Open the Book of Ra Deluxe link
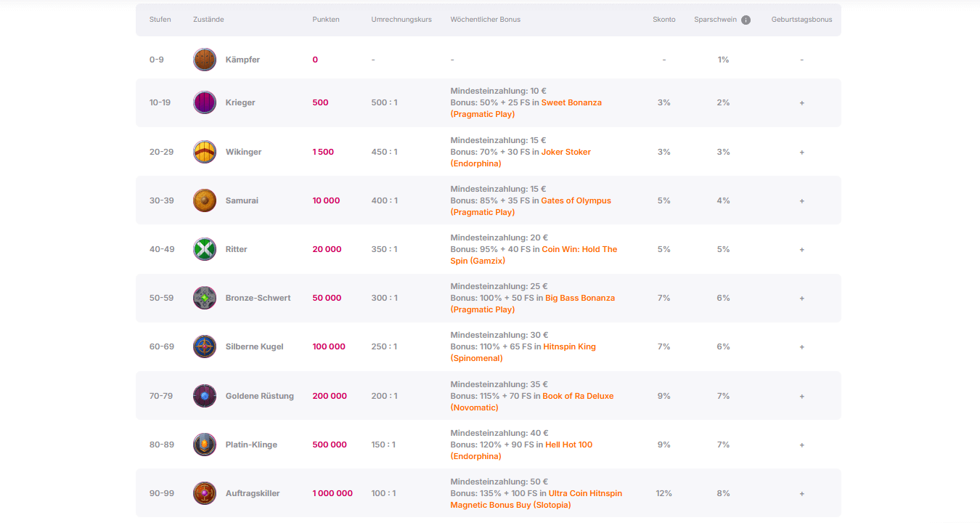Image resolution: width=980 pixels, height=523 pixels. pos(578,396)
